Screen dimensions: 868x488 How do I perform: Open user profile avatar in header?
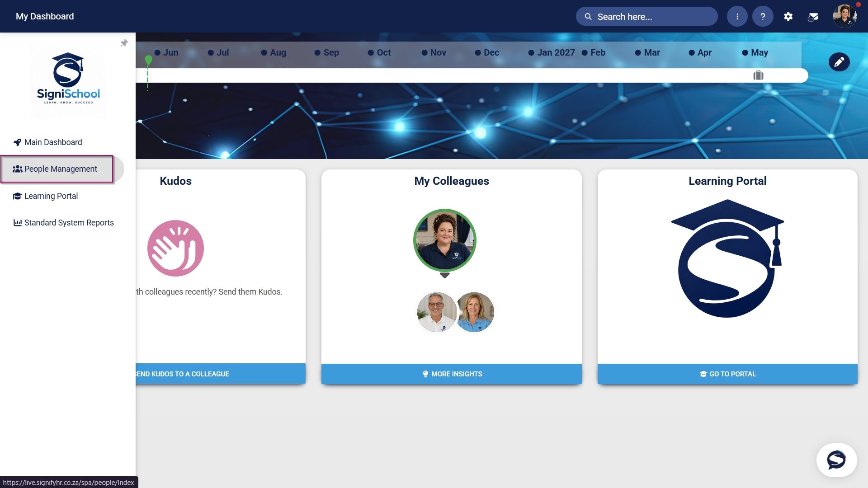point(844,16)
